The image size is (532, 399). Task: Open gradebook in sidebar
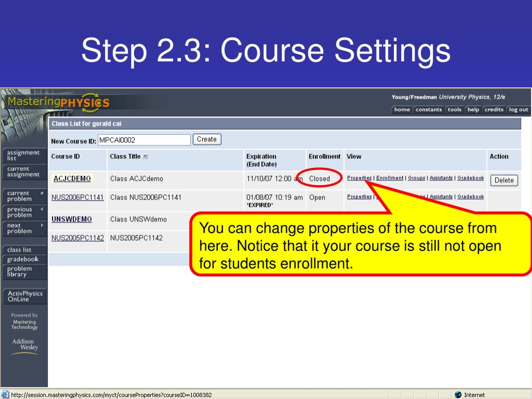[x=24, y=259]
